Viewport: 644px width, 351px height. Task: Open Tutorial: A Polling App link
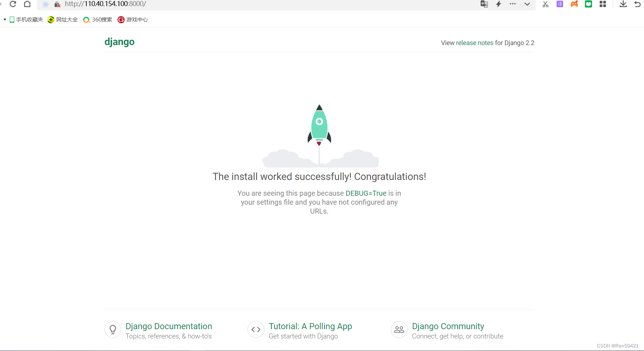tap(311, 326)
